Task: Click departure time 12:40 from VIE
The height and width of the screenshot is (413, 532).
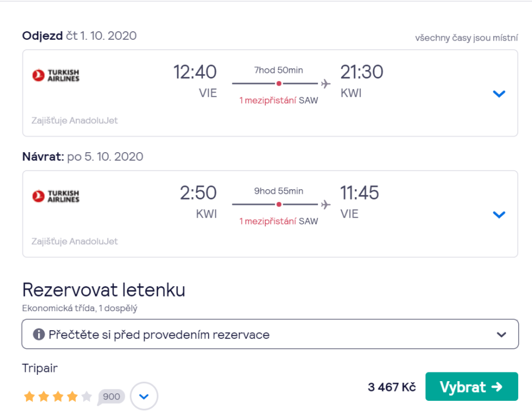Action: point(195,72)
